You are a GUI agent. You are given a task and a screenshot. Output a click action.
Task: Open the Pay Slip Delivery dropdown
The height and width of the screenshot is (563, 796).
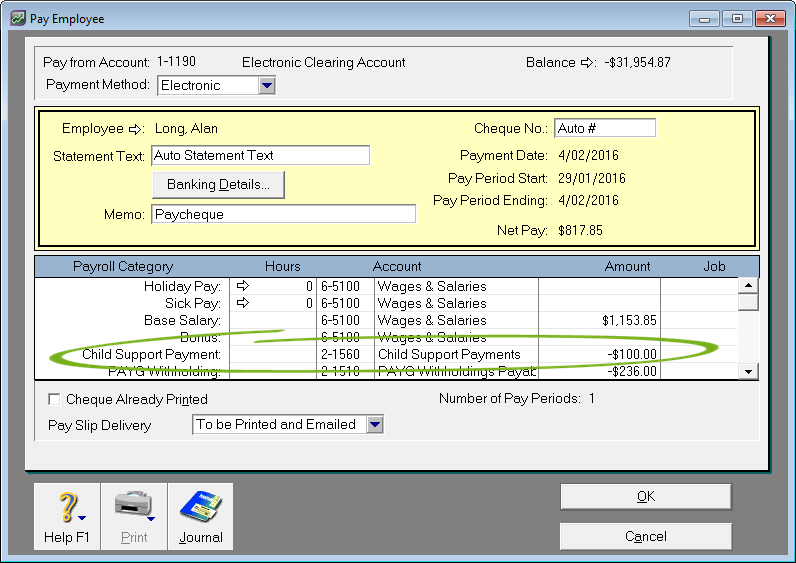click(375, 425)
